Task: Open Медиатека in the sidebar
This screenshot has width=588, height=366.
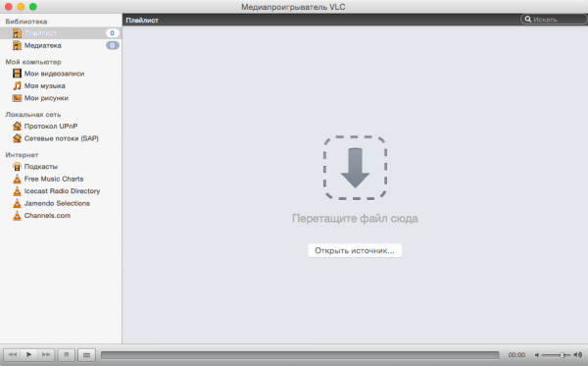Action: 61,45
